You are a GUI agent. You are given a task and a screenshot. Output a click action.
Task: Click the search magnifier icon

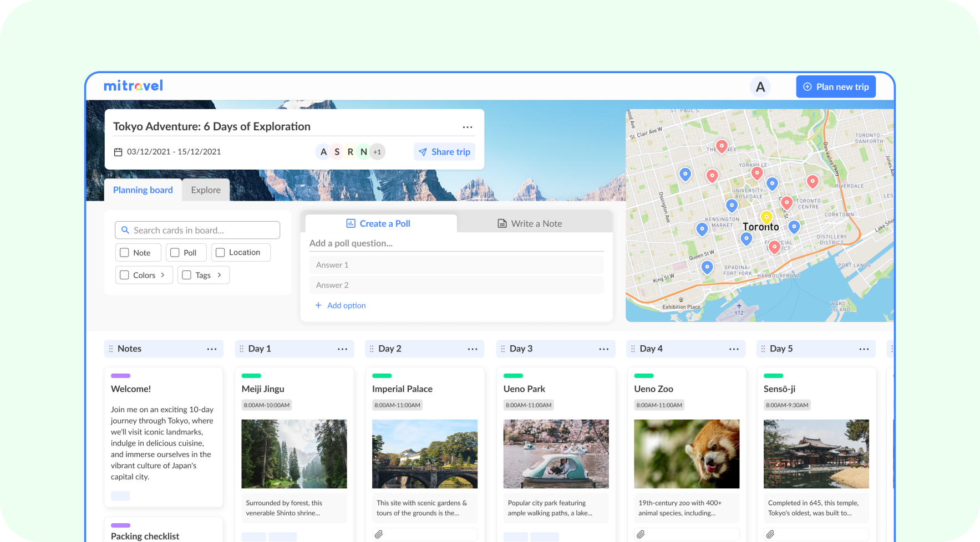click(x=125, y=230)
